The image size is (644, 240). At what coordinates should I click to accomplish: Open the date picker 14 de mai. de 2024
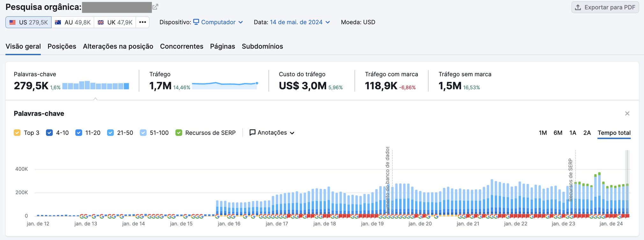[x=300, y=22]
